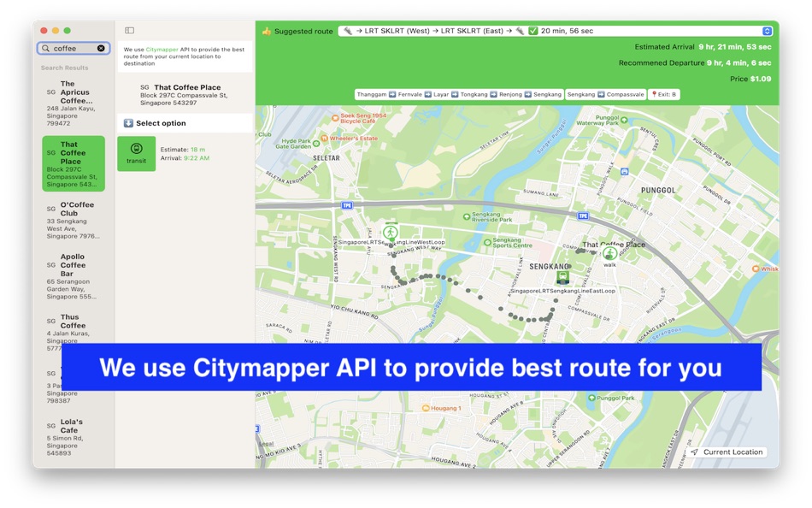Click the Thanggam to Sengkang route segment
This screenshot has width=812, height=508.
(459, 94)
